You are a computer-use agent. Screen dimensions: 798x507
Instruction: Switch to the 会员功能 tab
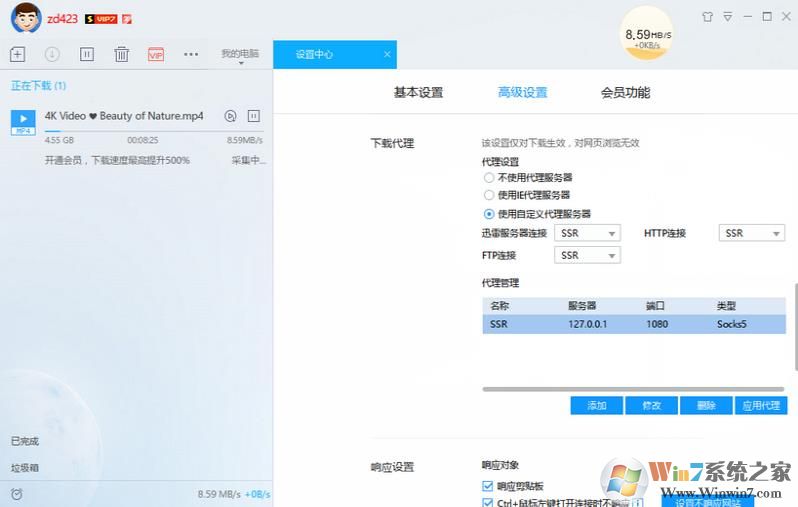pyautogui.click(x=625, y=93)
